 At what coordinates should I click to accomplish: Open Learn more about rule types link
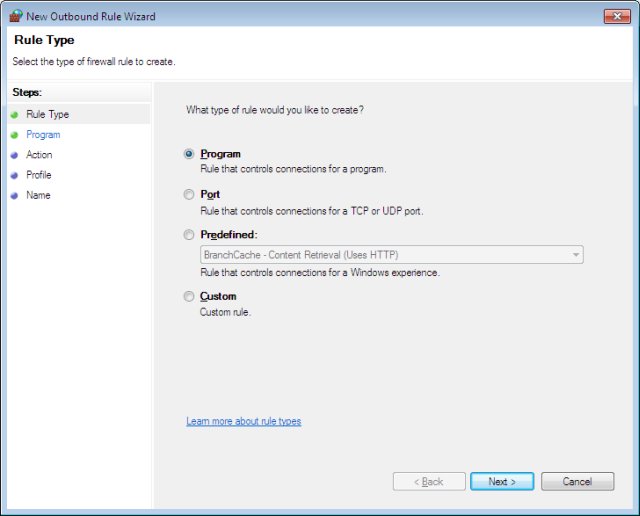pos(243,421)
